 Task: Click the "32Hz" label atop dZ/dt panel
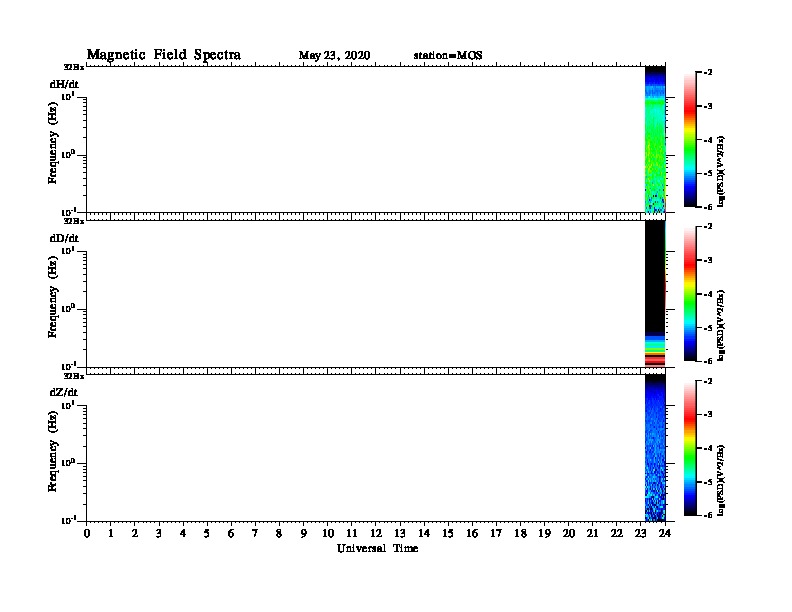74,376
